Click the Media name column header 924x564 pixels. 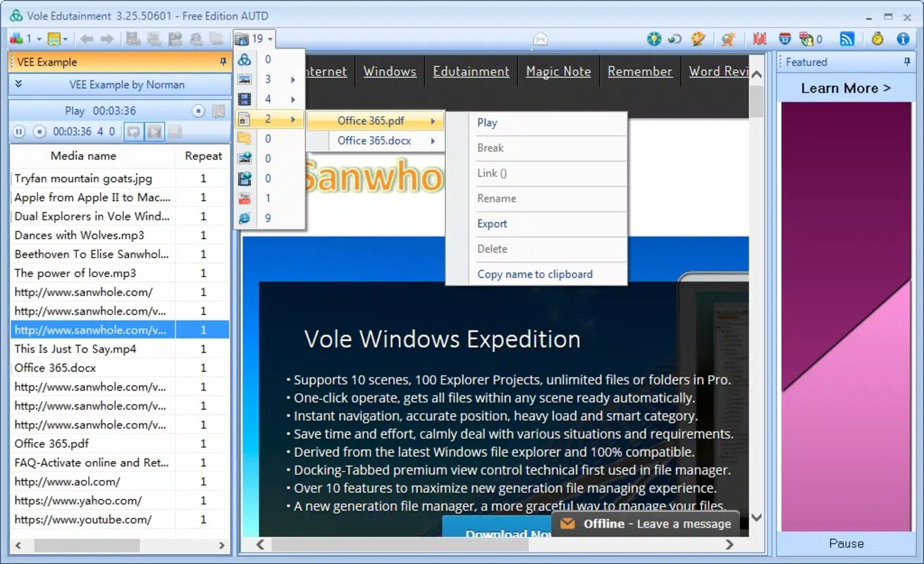point(83,156)
